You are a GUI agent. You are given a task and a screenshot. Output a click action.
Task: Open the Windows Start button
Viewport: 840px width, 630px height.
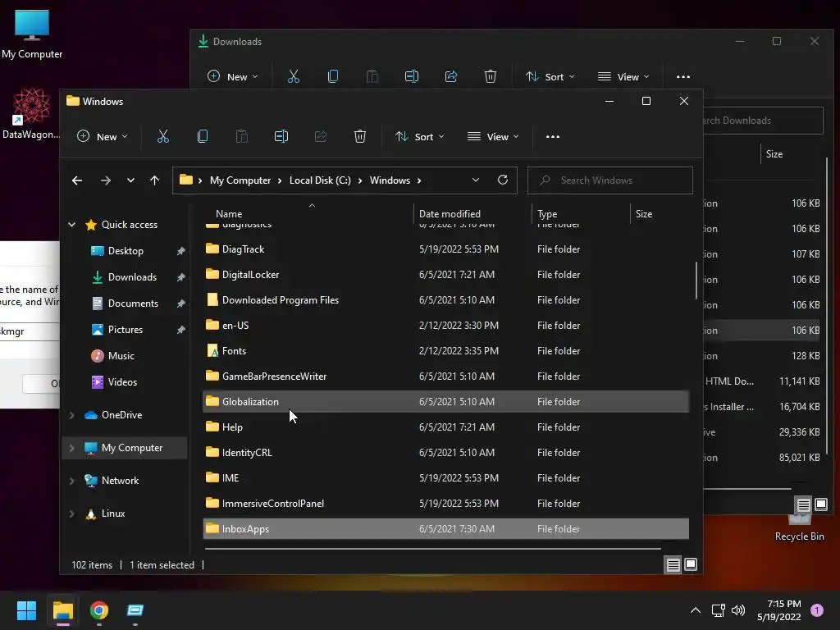26,610
